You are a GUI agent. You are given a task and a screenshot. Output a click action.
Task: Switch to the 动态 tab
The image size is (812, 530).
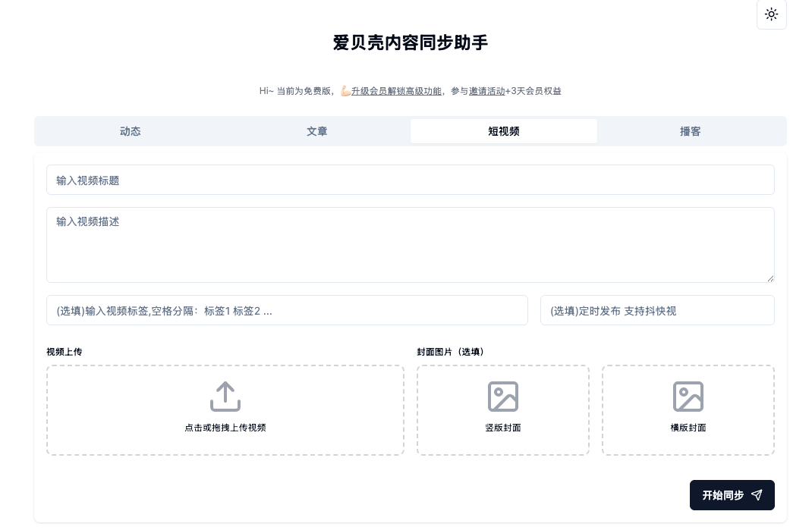(130, 131)
